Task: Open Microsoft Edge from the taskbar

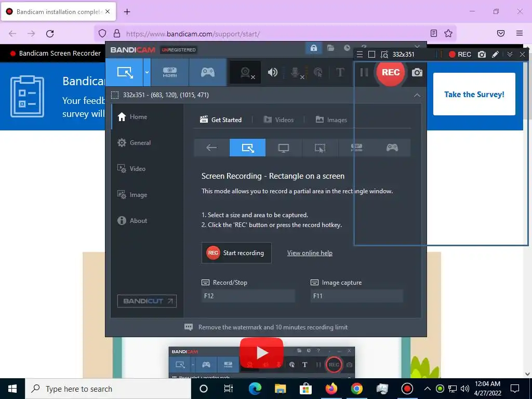Action: [255, 389]
